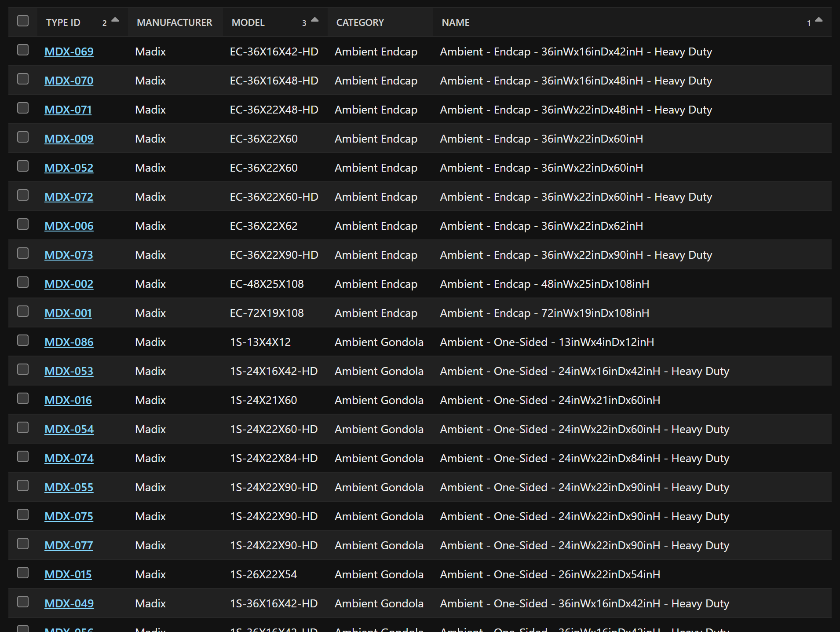Follow the MDX-002 link
The width and height of the screenshot is (840, 632).
click(x=69, y=284)
